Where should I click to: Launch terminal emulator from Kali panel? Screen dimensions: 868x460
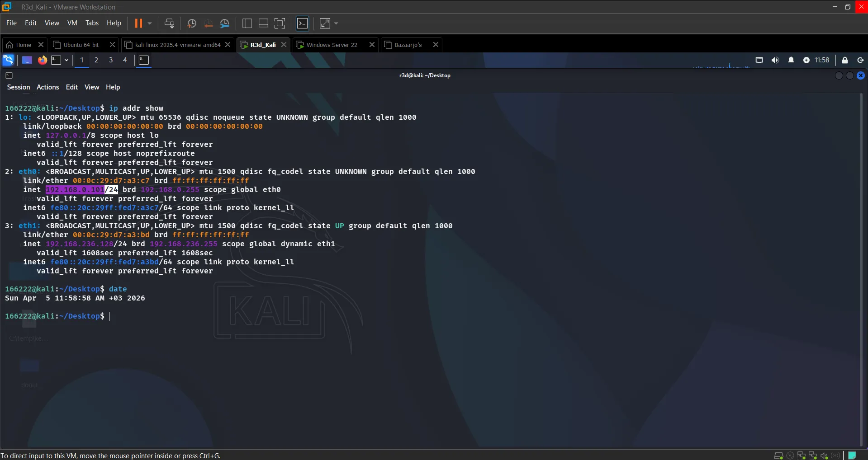[x=56, y=60]
